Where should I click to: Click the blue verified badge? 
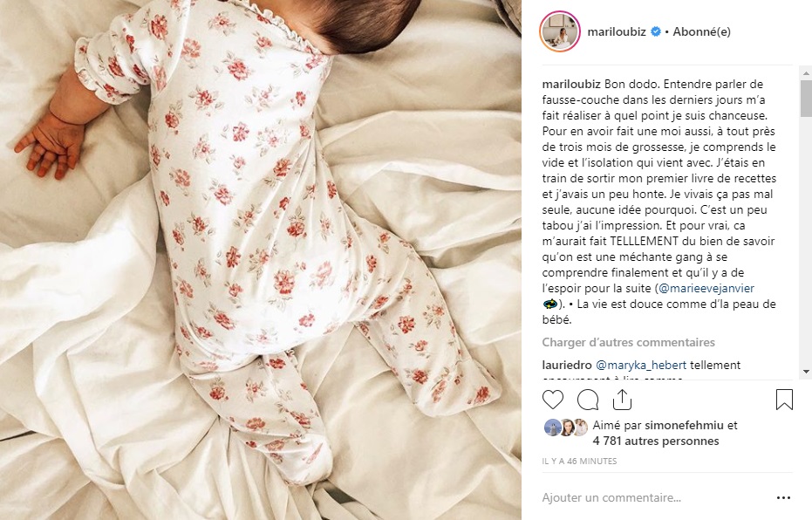coord(656,31)
